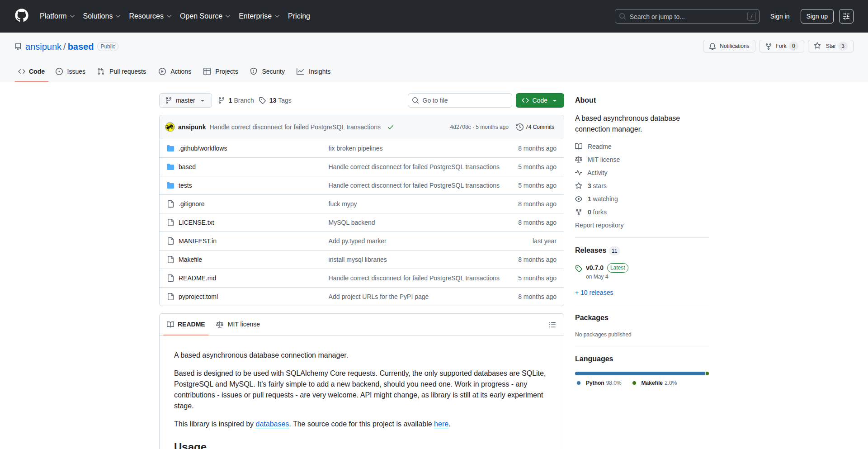Expand the master branch dropdown
Screen dimensions: 868x449
185,100
